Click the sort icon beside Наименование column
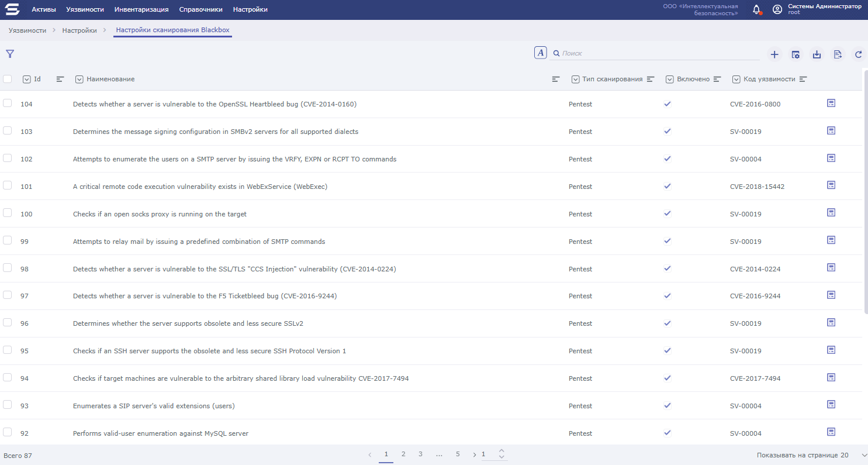The height and width of the screenshot is (465, 868). tap(556, 79)
